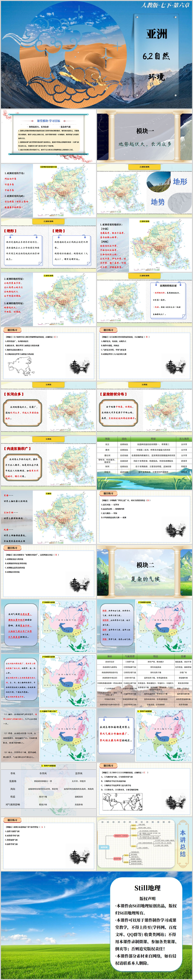
Task: Click the Still地理 heading
Action: pos(148,888)
